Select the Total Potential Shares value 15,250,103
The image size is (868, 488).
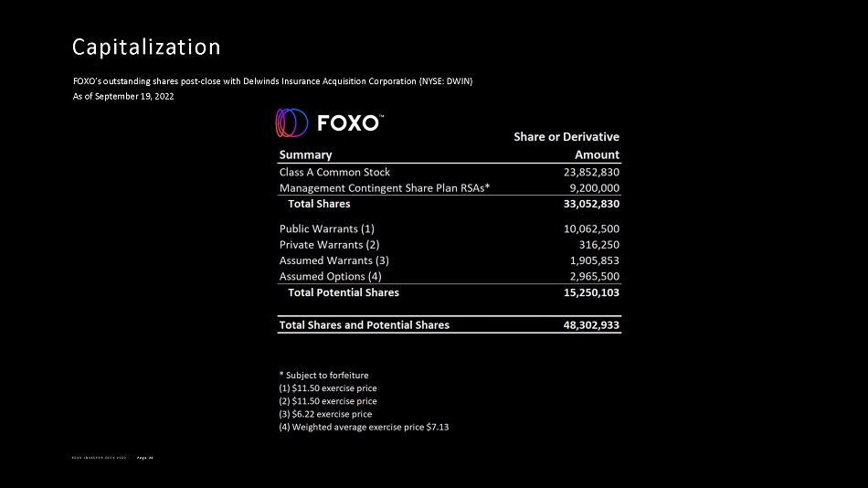[x=591, y=292]
